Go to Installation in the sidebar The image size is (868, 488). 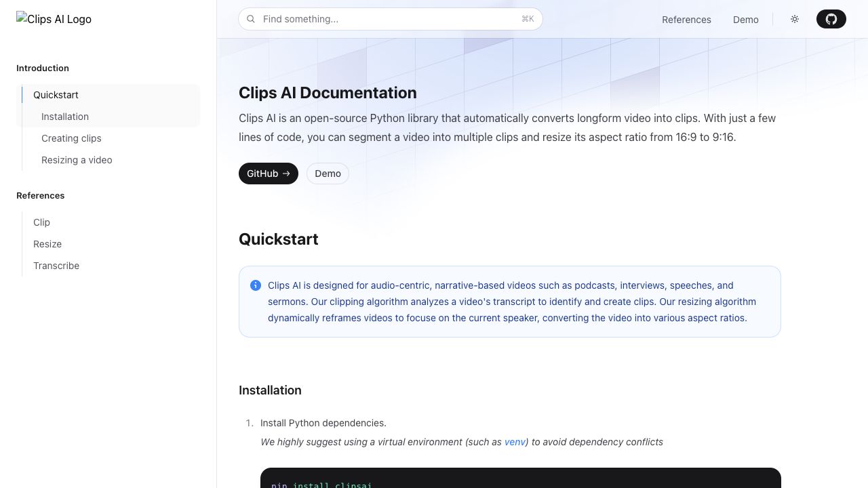point(65,117)
